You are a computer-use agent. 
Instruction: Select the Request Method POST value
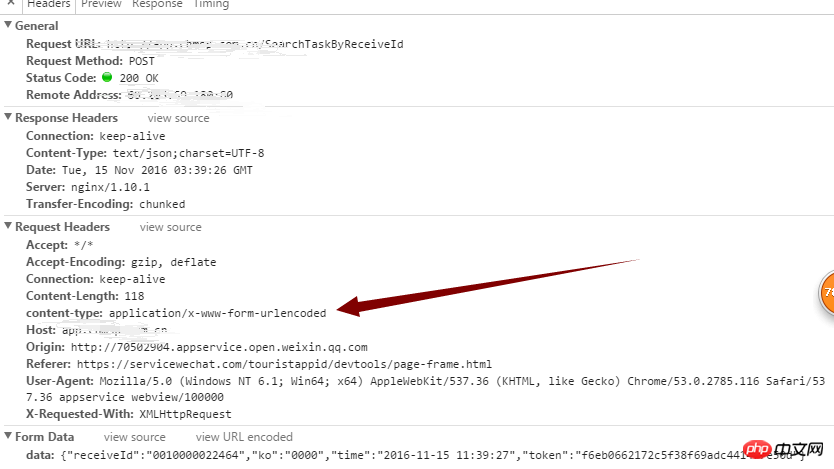(x=141, y=61)
